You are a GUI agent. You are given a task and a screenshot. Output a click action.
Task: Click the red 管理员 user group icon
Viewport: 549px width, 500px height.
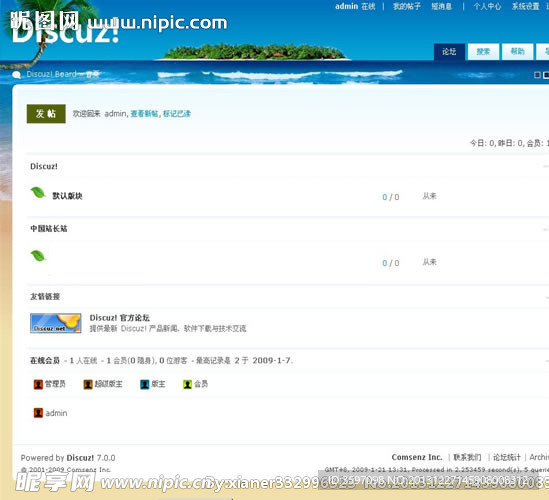point(38,384)
